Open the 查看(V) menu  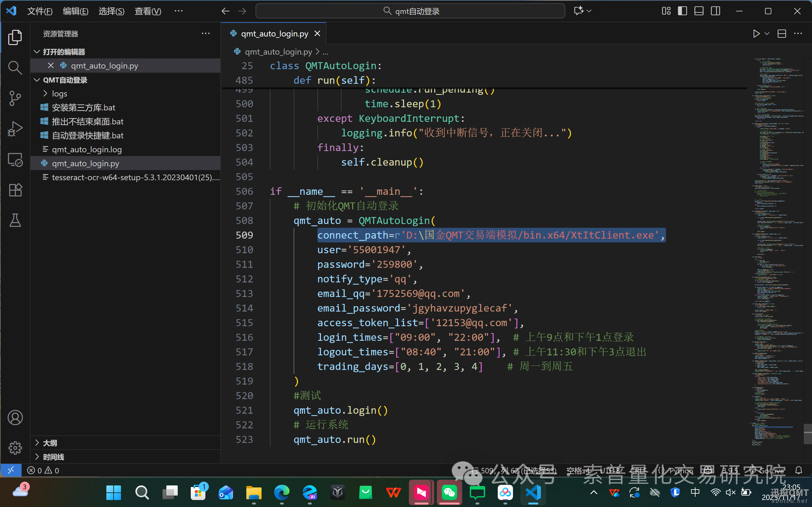pyautogui.click(x=148, y=11)
